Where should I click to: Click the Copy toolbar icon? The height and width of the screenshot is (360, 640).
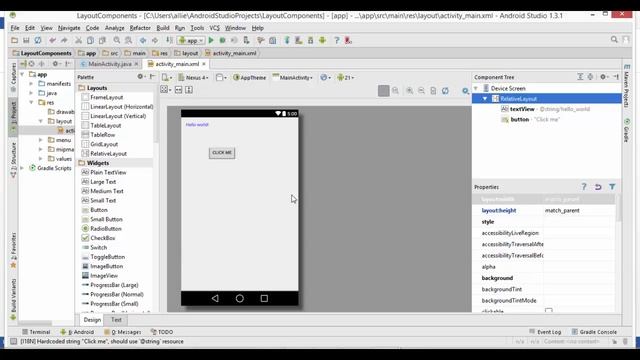pos(90,40)
